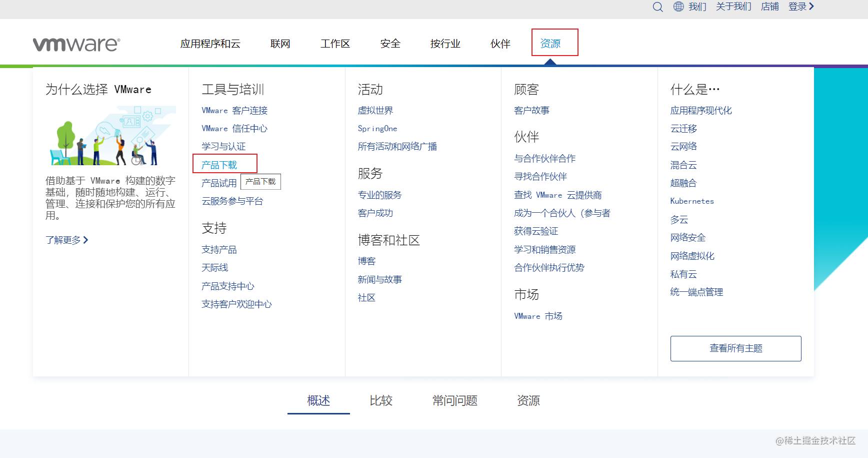Open VMware 客户连接 link

click(234, 111)
